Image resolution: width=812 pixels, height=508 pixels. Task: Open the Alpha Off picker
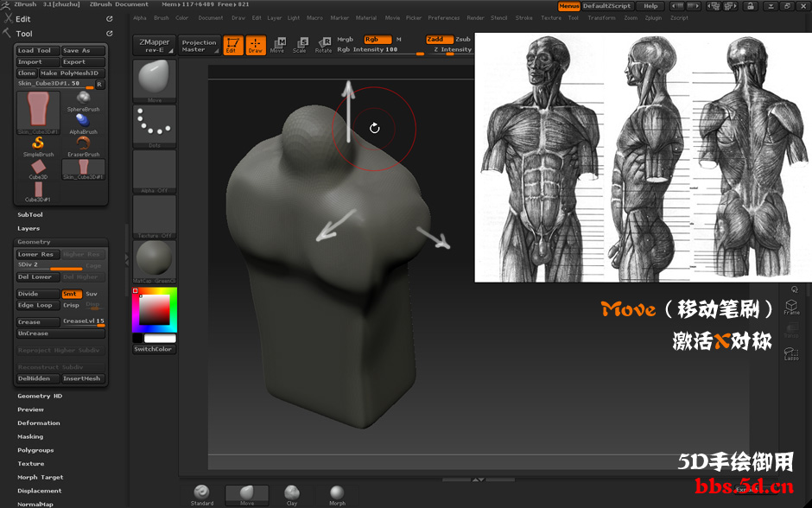[155, 172]
